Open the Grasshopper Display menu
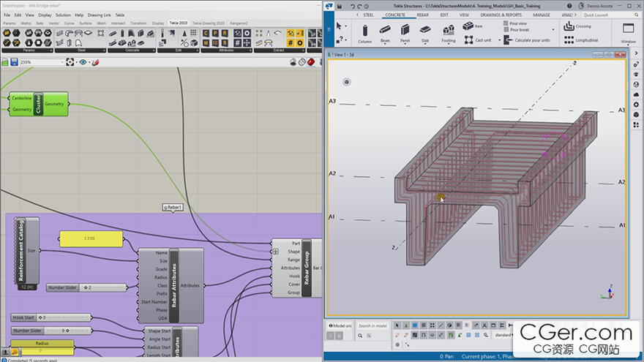Image resolution: width=644 pixels, height=362 pixels. pos(45,15)
